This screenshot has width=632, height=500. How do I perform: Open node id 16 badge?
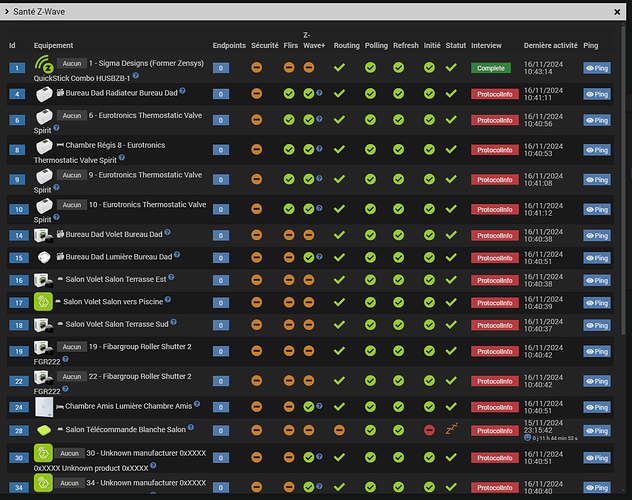pos(19,280)
